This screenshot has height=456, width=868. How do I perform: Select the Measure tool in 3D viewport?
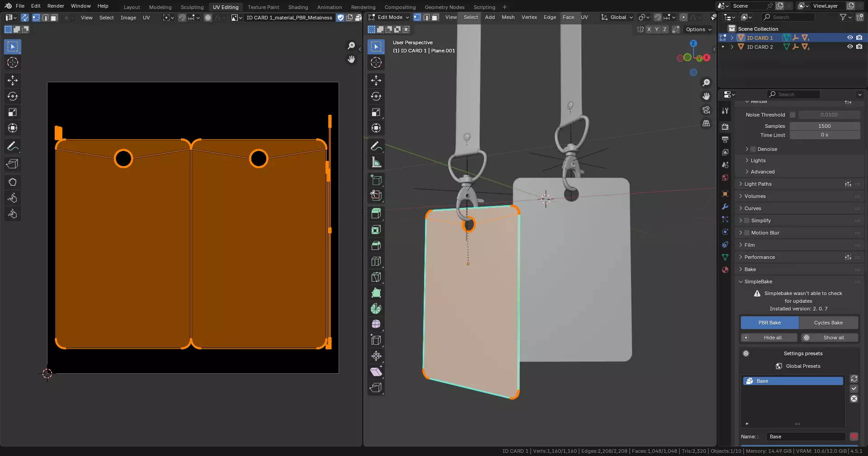376,162
